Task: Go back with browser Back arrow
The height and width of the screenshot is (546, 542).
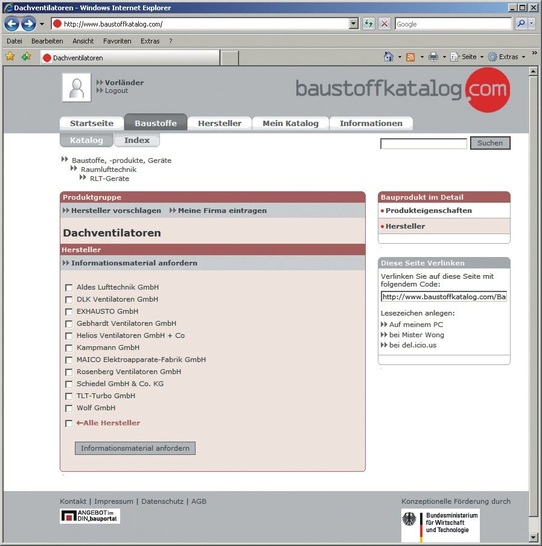Action: [x=11, y=24]
